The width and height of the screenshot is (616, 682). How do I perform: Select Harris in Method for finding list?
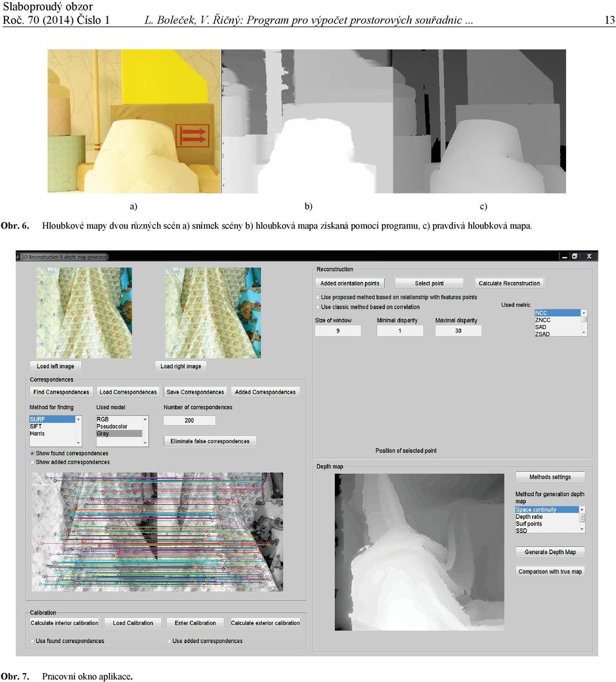53,433
